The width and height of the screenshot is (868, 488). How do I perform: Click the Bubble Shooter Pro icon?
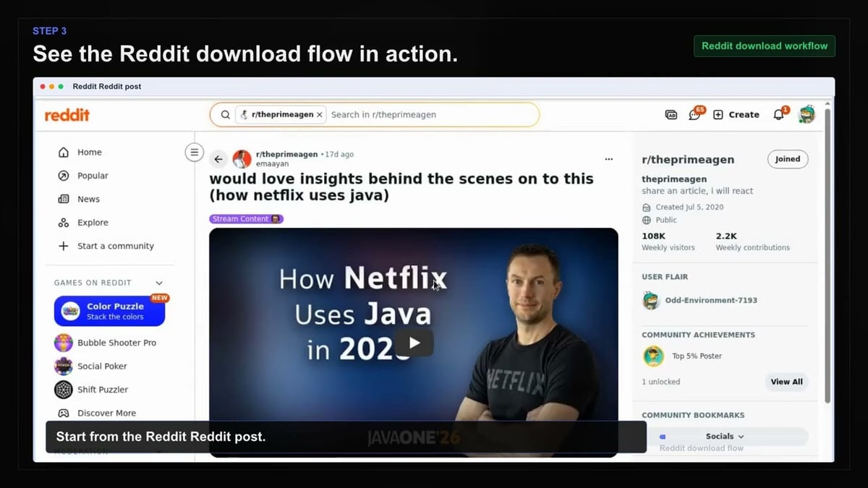click(64, 343)
